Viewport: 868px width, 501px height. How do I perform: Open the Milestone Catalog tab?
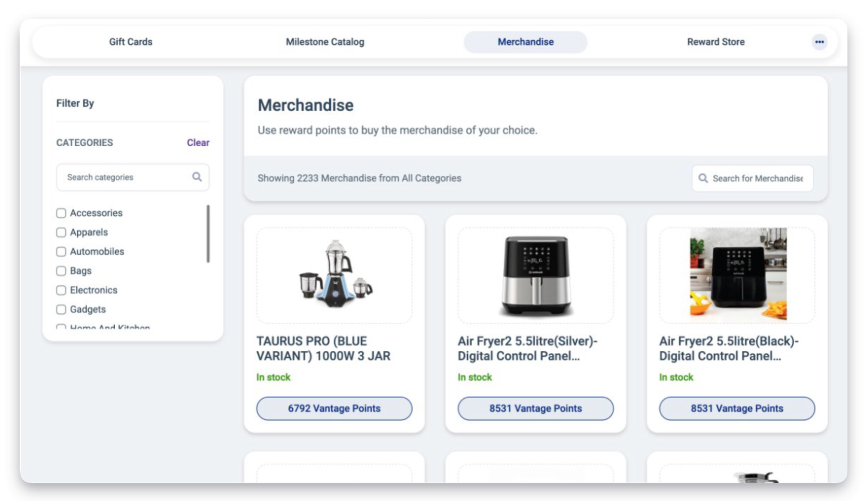[x=325, y=42]
